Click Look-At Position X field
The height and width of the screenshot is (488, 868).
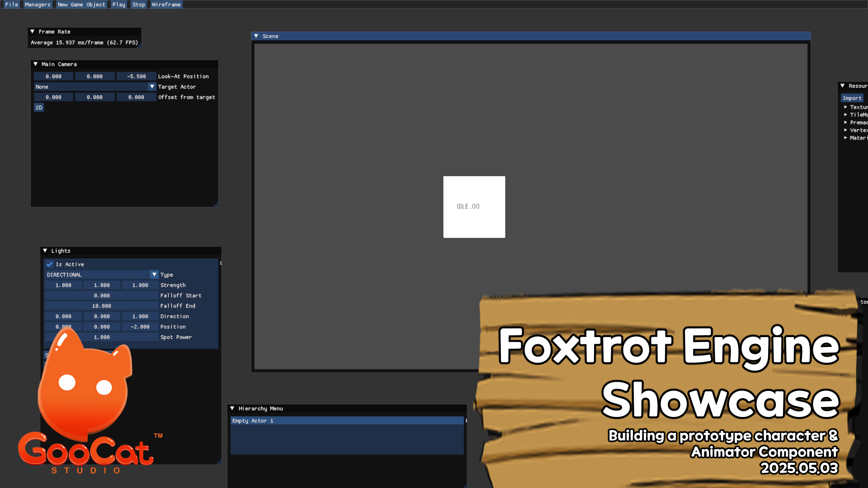point(53,76)
